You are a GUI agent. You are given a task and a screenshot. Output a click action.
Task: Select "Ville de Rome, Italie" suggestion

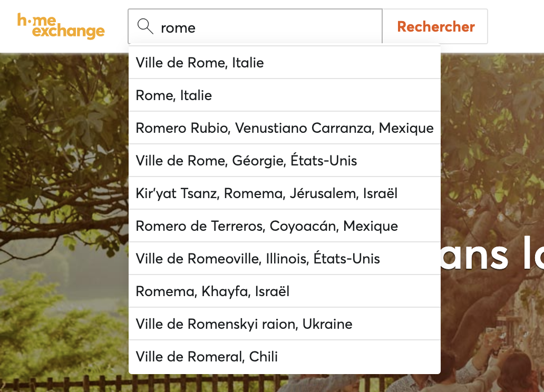tap(199, 62)
